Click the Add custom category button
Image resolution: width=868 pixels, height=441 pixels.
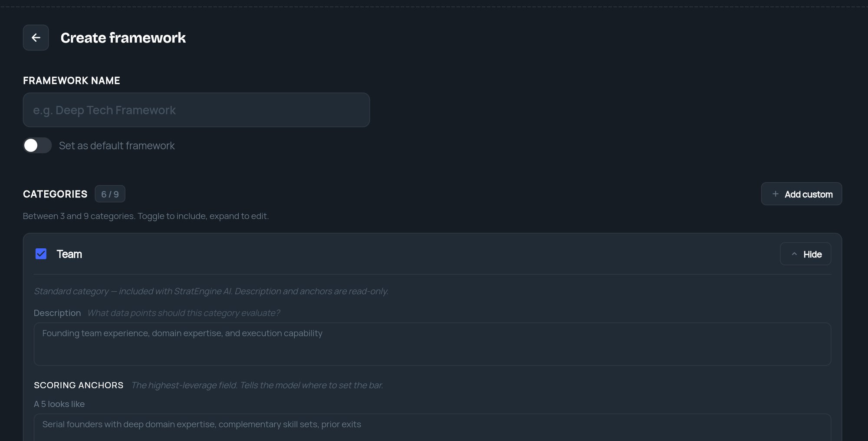tap(802, 194)
